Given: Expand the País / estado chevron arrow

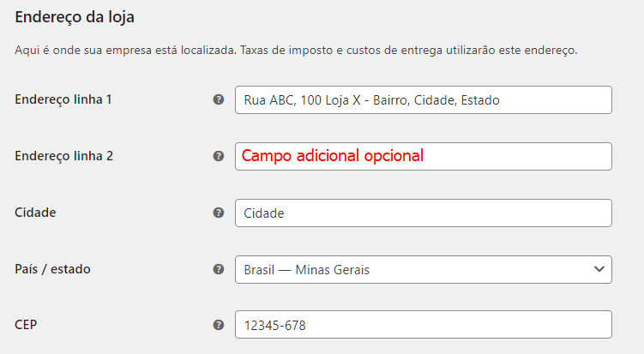Looking at the screenshot, I should click(x=599, y=269).
